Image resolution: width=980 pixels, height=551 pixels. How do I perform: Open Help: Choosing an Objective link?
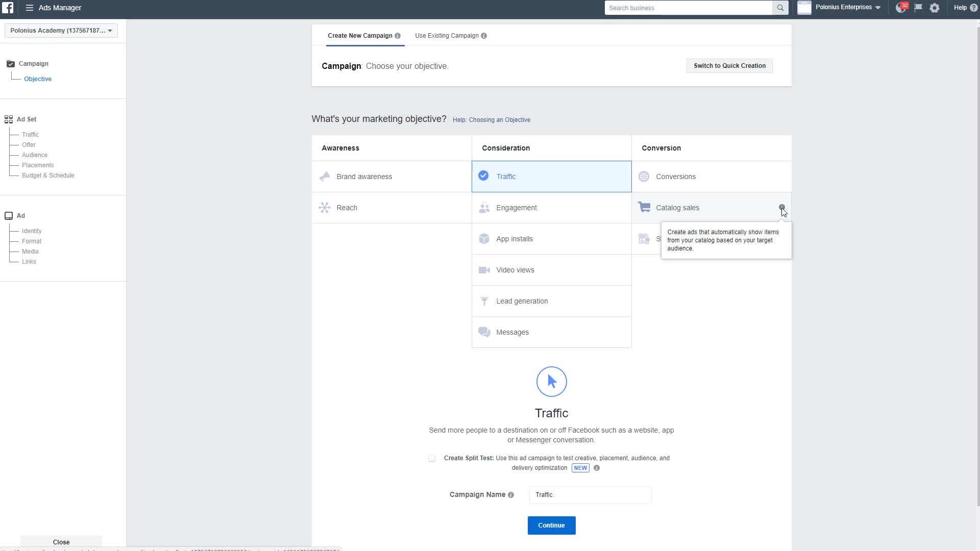point(491,120)
